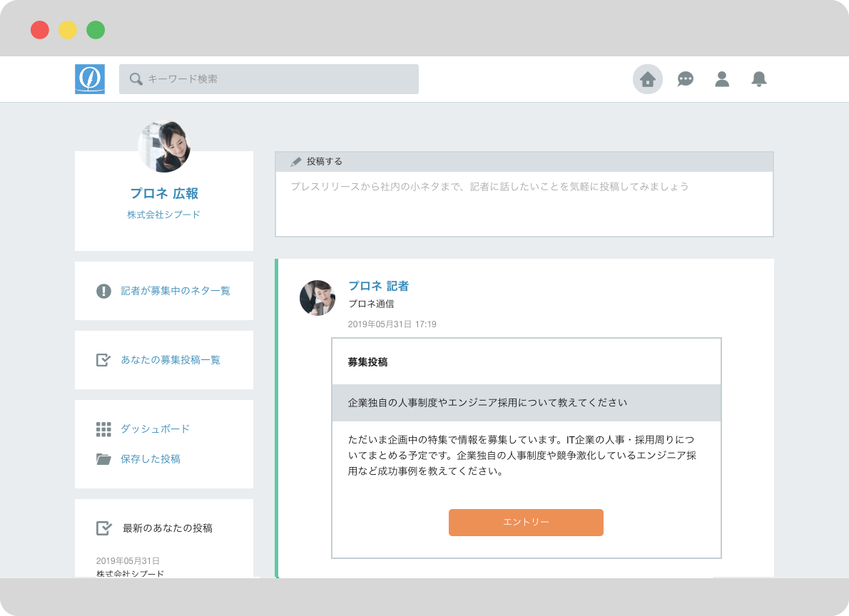Click the 株式会社シプード company link
This screenshot has height=616, width=849.
point(164,215)
